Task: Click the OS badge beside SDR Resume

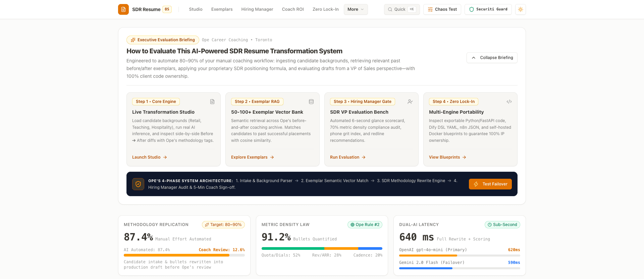Action: point(167,9)
